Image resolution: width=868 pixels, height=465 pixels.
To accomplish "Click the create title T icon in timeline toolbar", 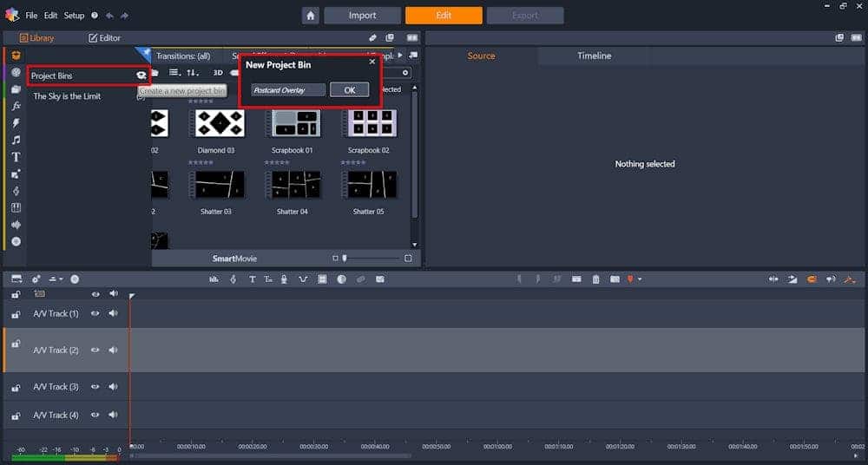I will point(252,279).
